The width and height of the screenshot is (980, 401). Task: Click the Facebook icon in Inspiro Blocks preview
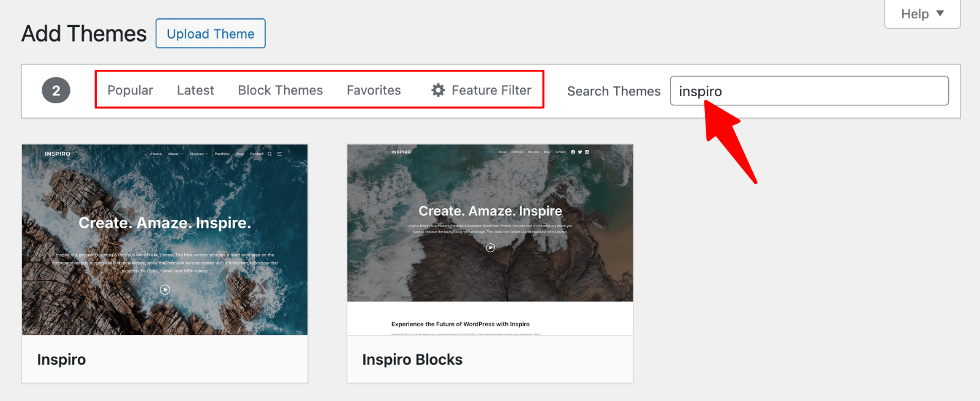point(573,152)
